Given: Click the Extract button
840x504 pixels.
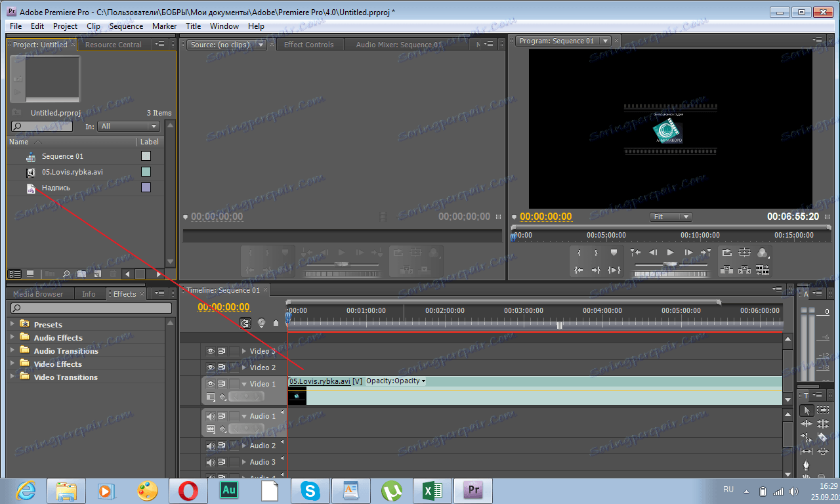Looking at the screenshot, I should pyautogui.click(x=744, y=270).
